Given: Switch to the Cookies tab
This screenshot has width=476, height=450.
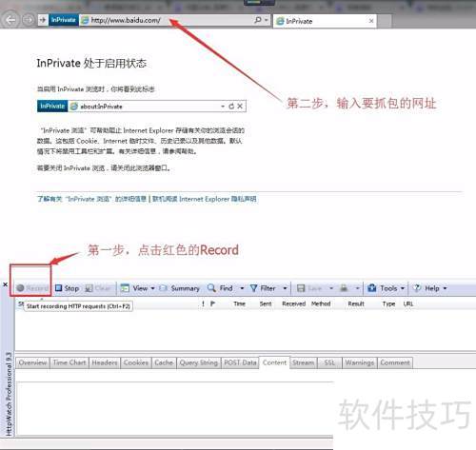Looking at the screenshot, I should [x=136, y=362].
